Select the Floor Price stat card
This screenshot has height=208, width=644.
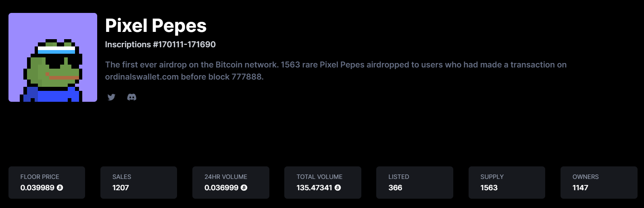[x=47, y=183]
